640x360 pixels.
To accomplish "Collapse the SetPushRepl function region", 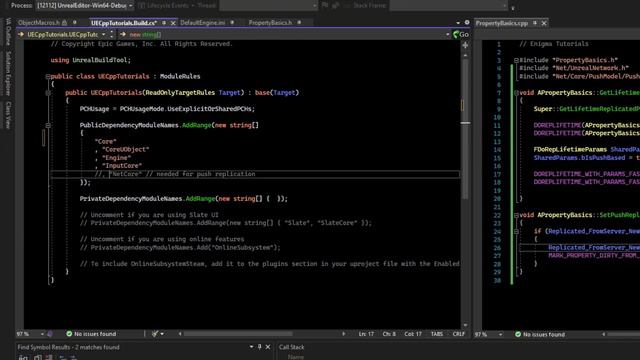I will tap(516, 215).
